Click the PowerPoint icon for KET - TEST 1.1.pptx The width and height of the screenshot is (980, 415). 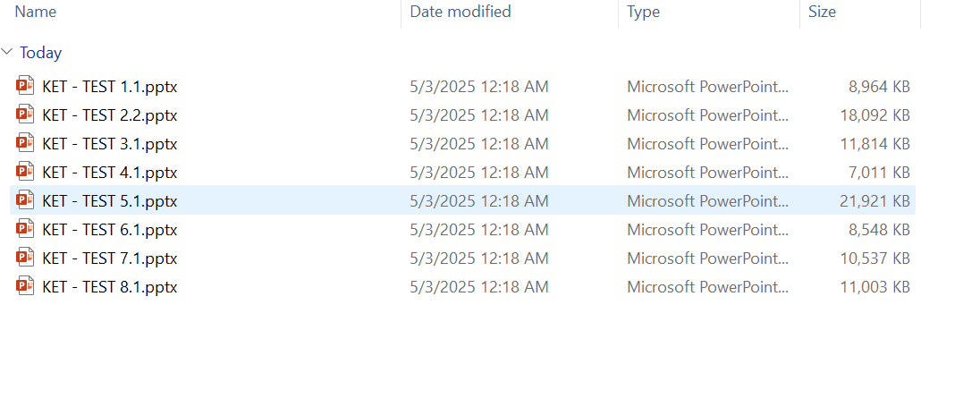(24, 87)
